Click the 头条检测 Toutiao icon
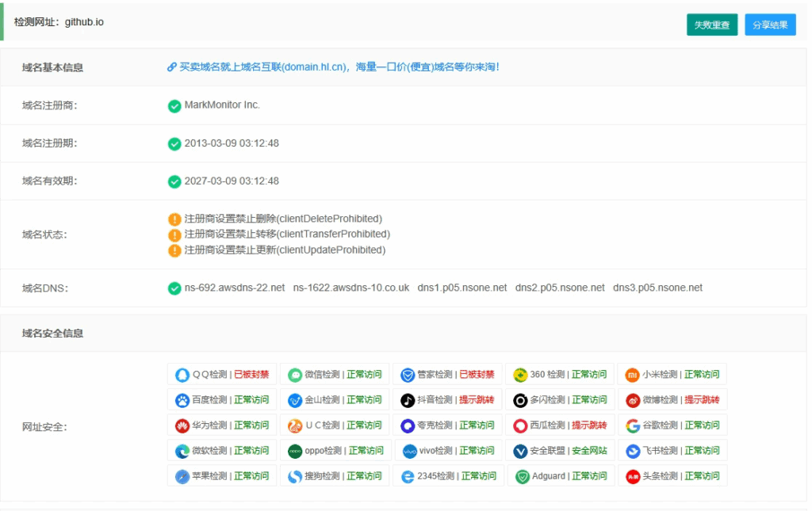The image size is (812, 511). [632, 476]
